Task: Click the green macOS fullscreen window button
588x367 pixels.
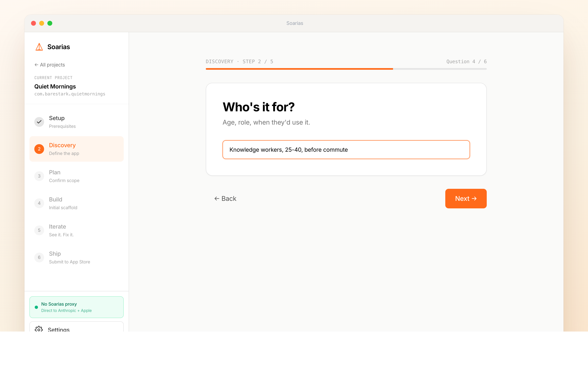Action: tap(50, 23)
